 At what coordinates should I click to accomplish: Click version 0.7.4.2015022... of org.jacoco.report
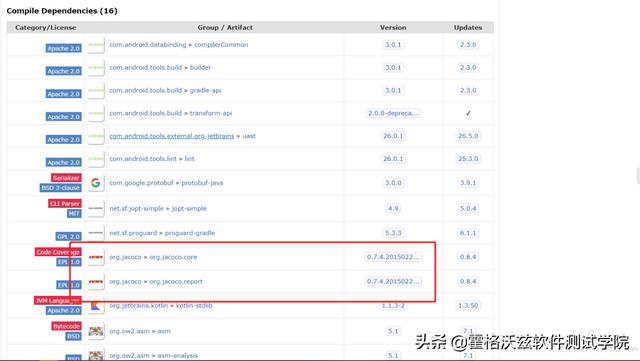(393, 281)
